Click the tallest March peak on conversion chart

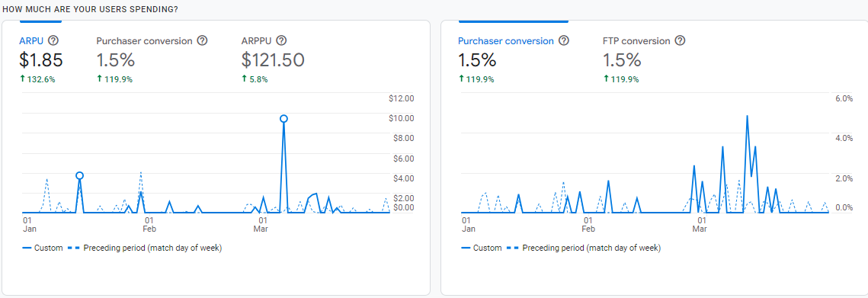click(748, 117)
